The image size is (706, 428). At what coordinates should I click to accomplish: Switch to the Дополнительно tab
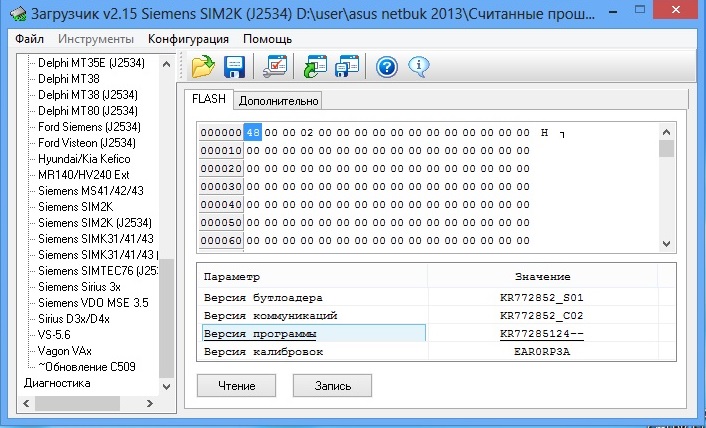(x=278, y=101)
